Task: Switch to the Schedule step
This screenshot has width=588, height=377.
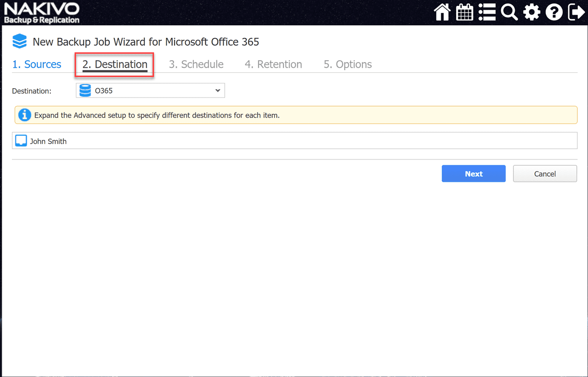Action: [x=196, y=64]
